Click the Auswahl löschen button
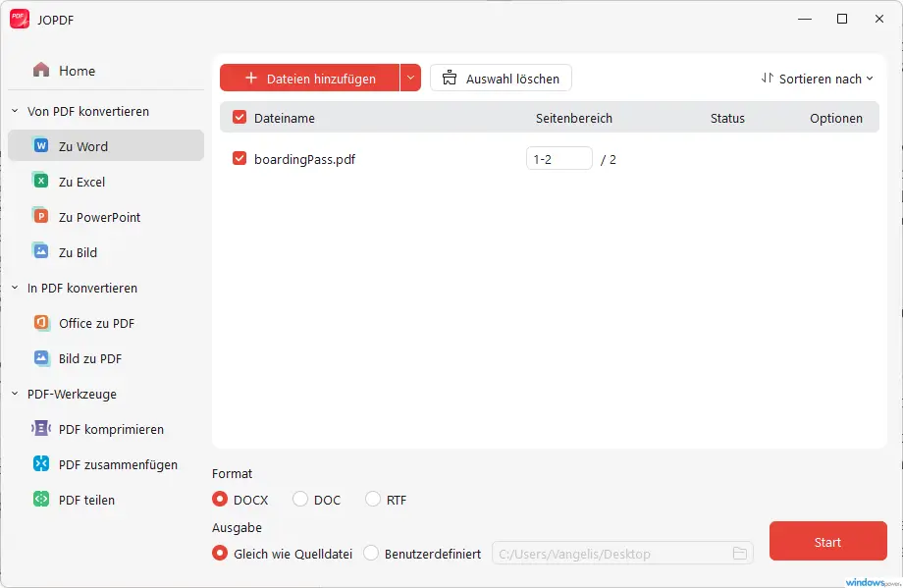903x588 pixels. (x=501, y=78)
